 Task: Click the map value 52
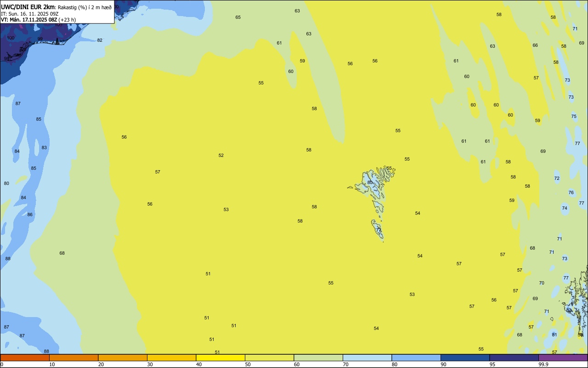(x=221, y=156)
